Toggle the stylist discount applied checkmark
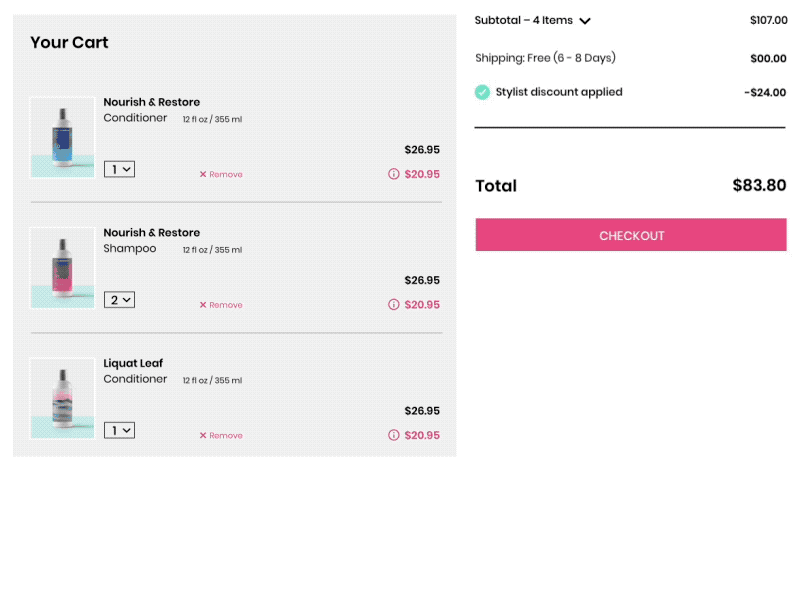Image resolution: width=800 pixels, height=600 pixels. tap(481, 91)
